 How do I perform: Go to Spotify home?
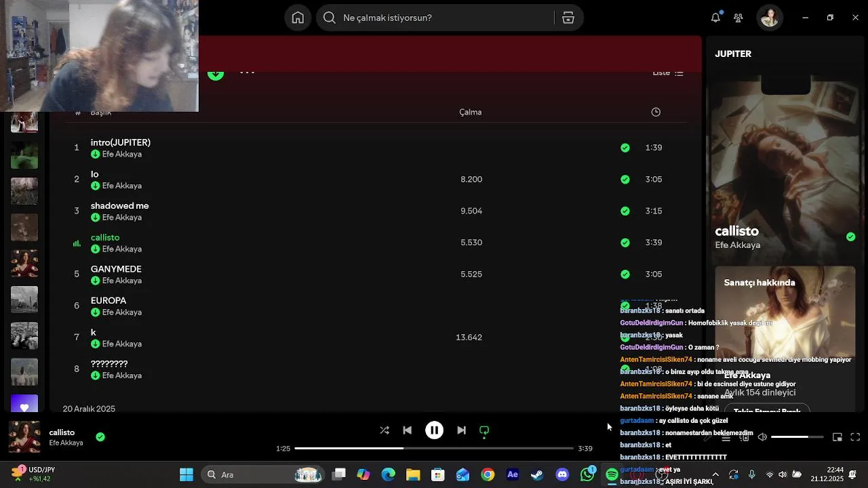(x=298, y=18)
